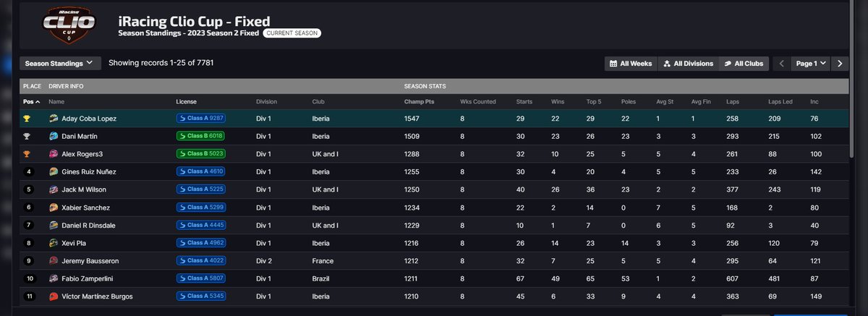The width and height of the screenshot is (868, 316).
Task: Click the position 9 badge
Action: [29, 260]
